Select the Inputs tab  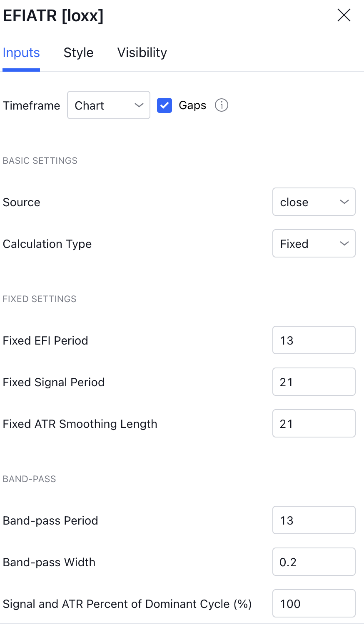click(x=21, y=53)
